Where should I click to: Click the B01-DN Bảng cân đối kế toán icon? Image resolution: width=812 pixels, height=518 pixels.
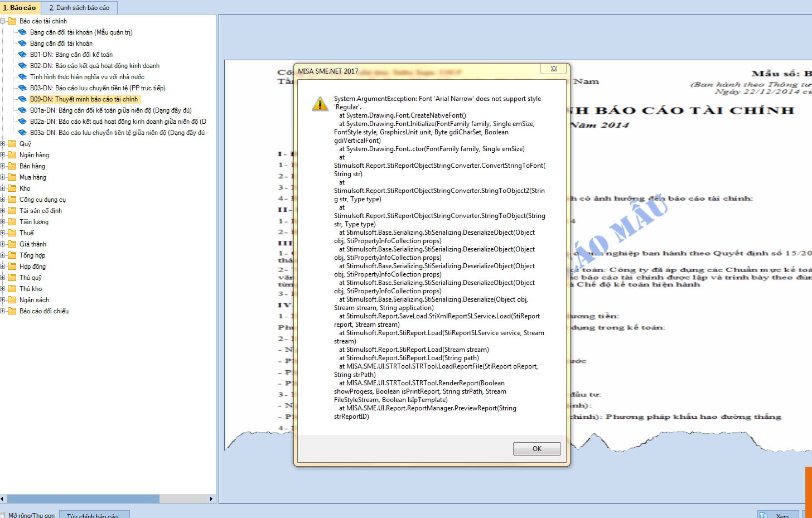22,55
